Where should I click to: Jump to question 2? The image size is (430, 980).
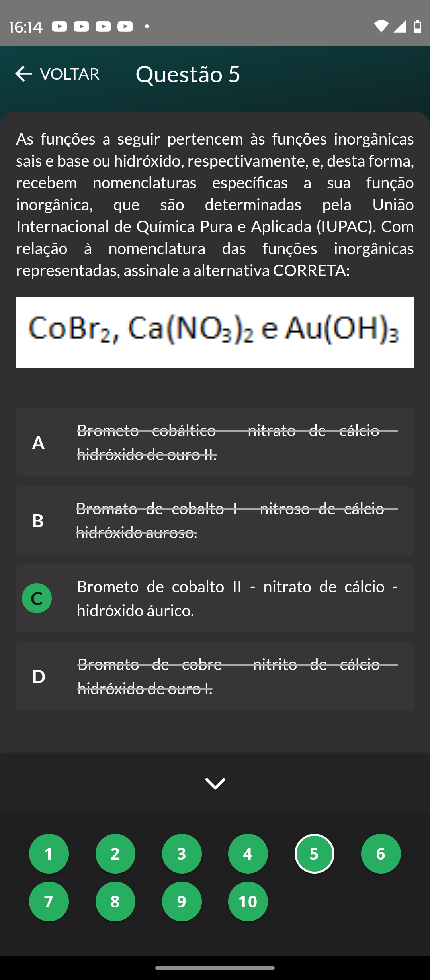tap(115, 854)
